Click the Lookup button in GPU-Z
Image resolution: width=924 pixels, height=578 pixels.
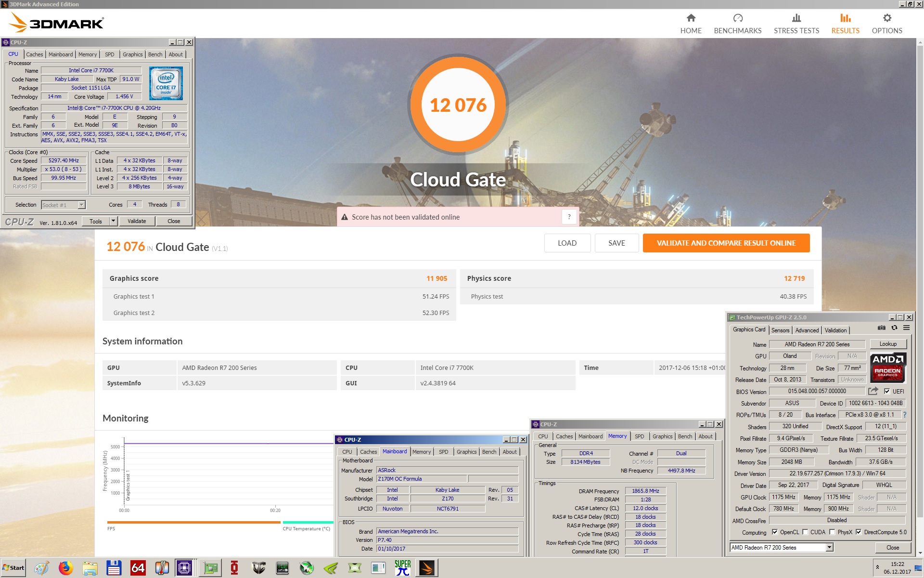[x=888, y=344]
